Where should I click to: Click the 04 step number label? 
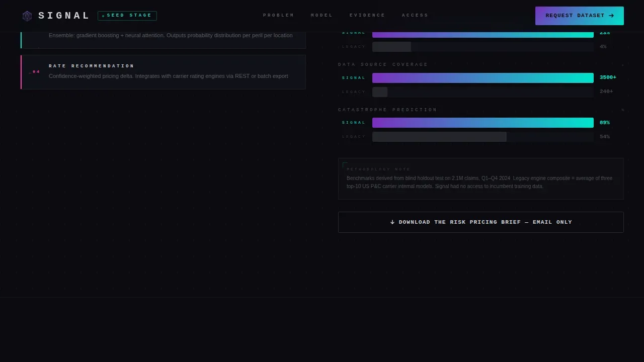tap(35, 72)
